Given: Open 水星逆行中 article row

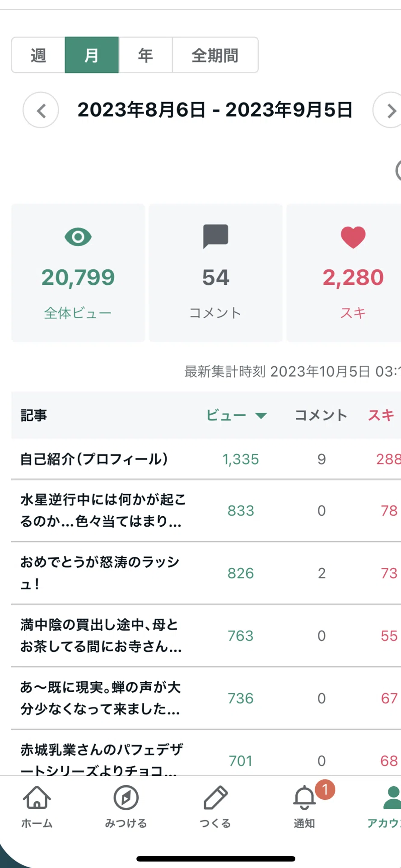Looking at the screenshot, I should [206, 511].
